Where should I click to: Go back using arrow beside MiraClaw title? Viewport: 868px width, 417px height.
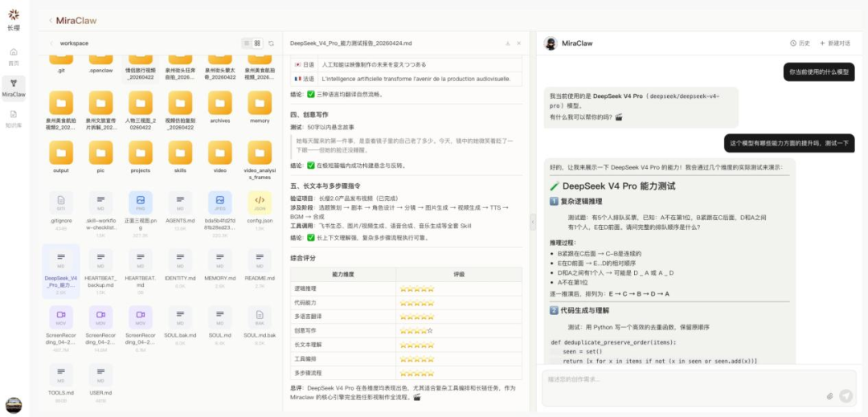point(51,21)
